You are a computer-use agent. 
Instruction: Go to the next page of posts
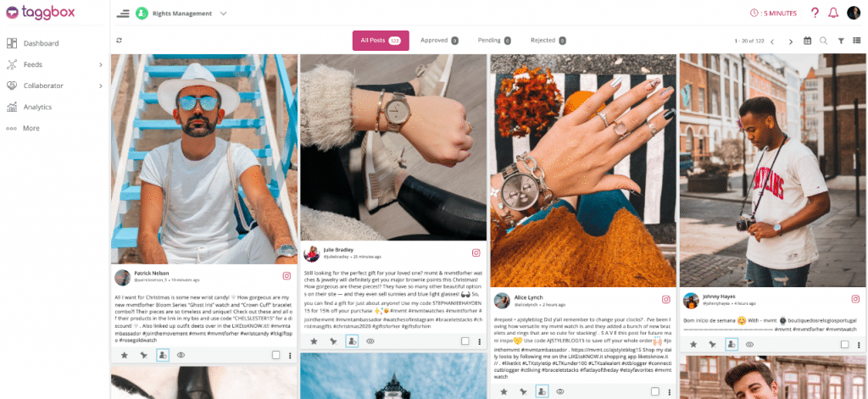pyautogui.click(x=791, y=42)
